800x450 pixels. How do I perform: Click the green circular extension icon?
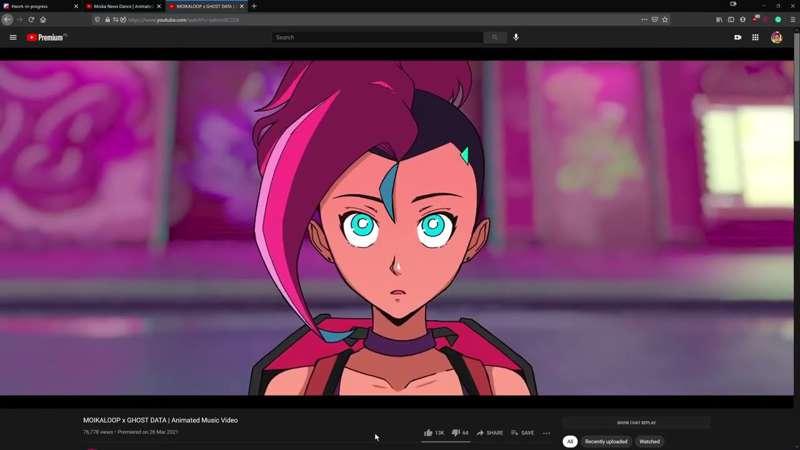pyautogui.click(x=778, y=19)
